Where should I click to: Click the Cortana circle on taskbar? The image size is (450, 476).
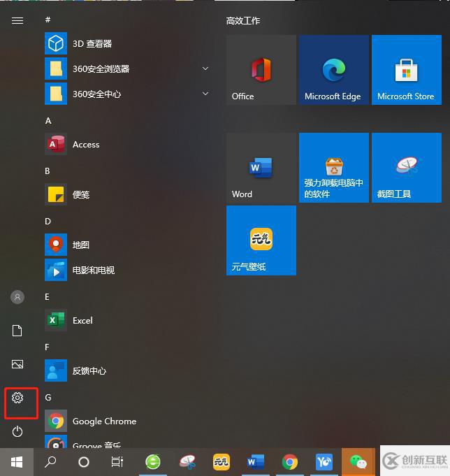[x=84, y=462]
